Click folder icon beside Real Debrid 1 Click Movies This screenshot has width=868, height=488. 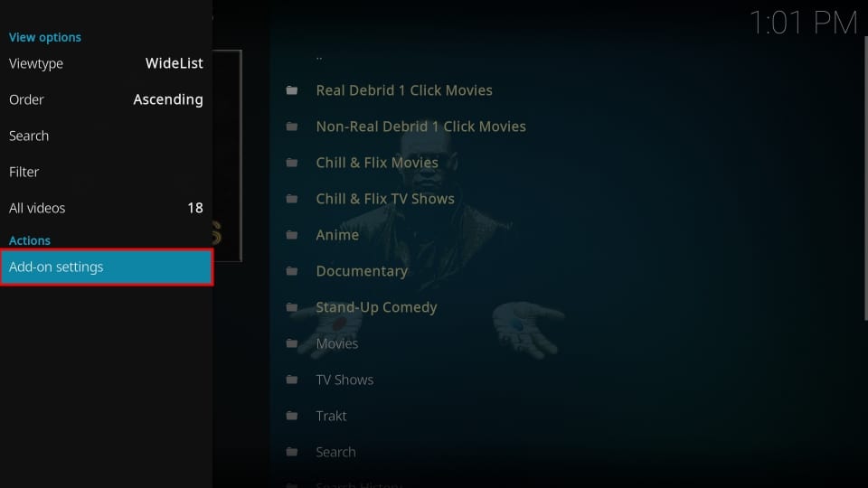click(x=292, y=90)
